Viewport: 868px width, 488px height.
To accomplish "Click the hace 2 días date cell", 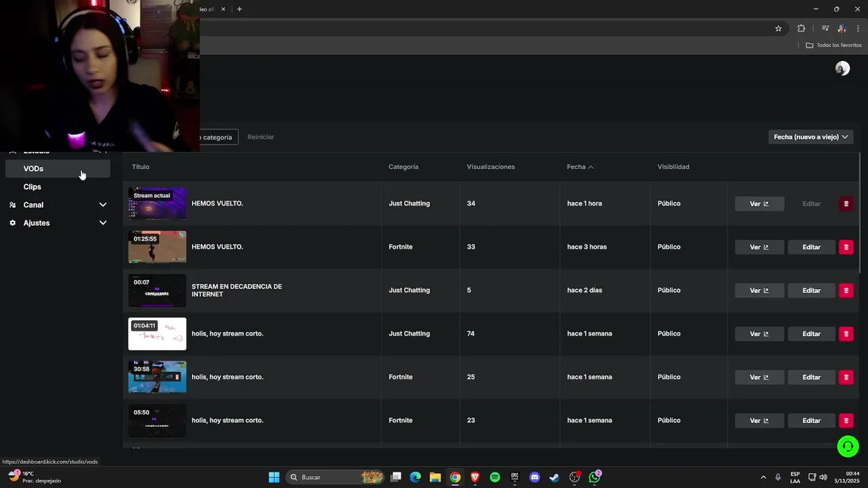I will [x=585, y=290].
